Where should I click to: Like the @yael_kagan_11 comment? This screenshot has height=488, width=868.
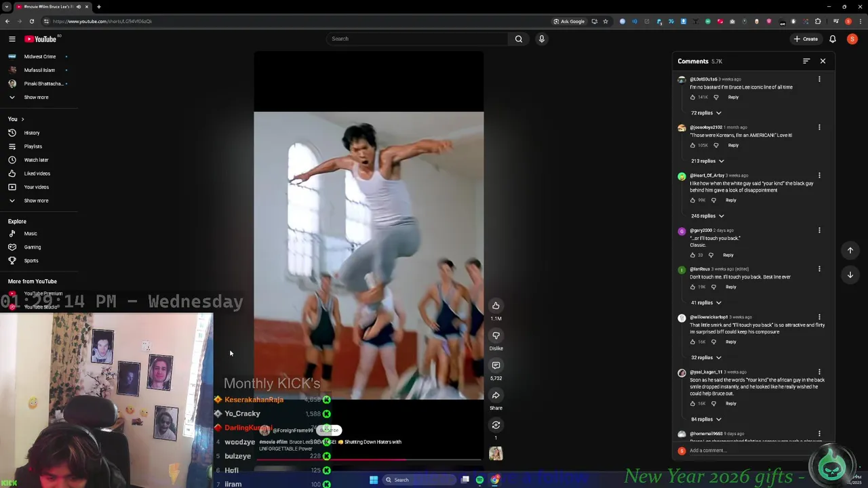692,403
